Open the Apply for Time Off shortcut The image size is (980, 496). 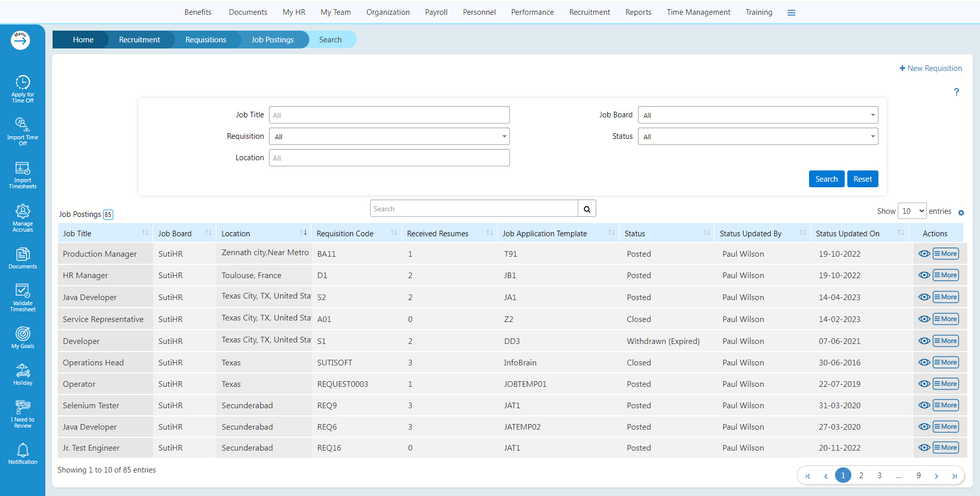(22, 89)
